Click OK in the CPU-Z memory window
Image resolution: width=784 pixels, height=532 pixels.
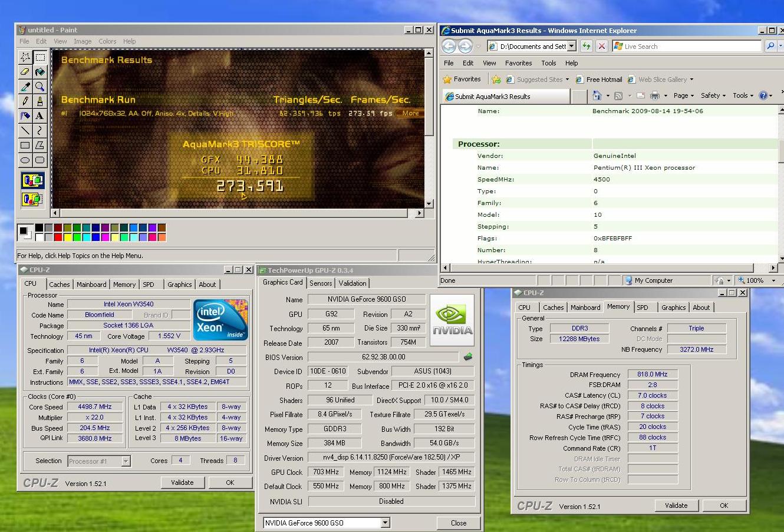(724, 505)
